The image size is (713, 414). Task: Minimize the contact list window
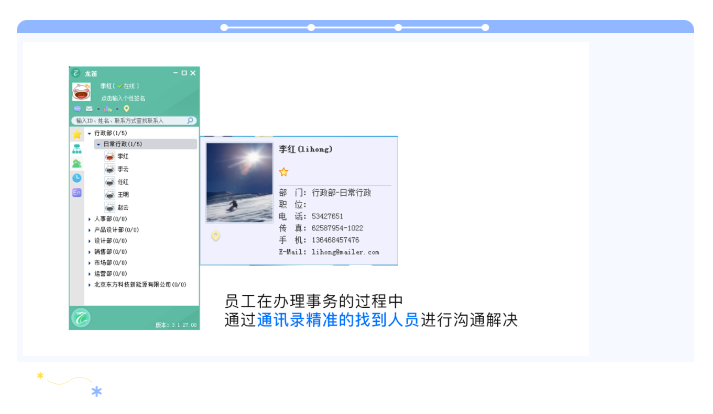[x=176, y=73]
